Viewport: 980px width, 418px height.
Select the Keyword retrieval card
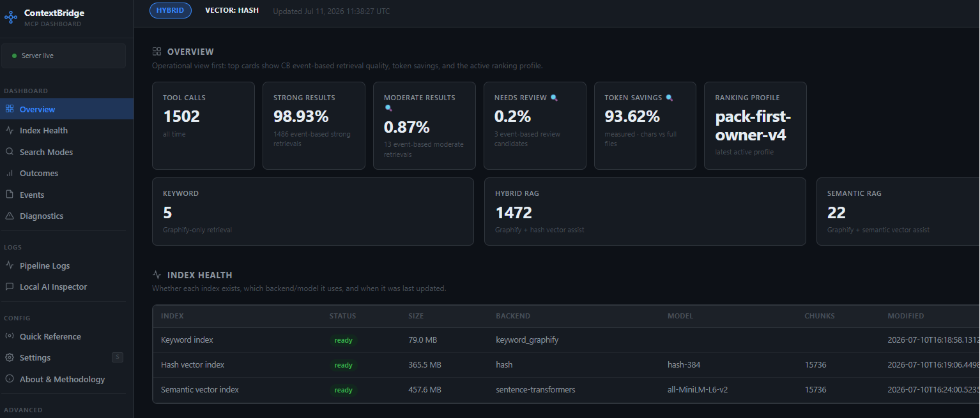coord(313,211)
